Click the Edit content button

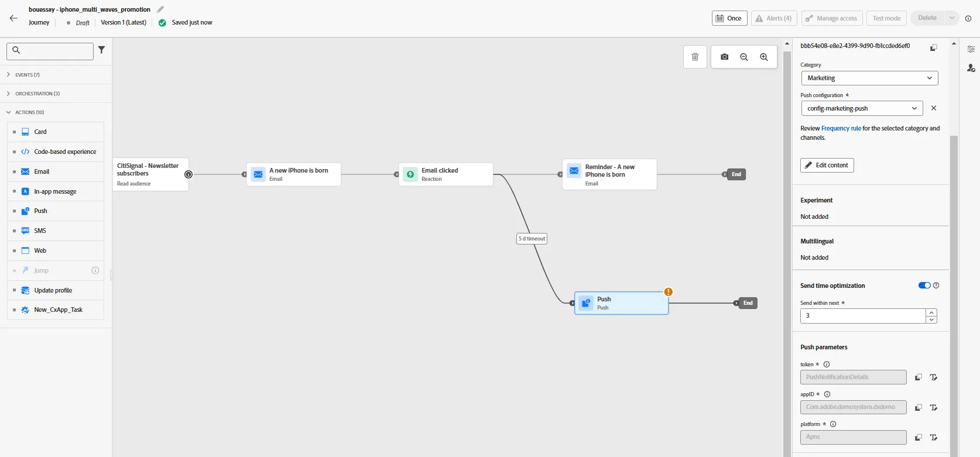[x=827, y=165]
